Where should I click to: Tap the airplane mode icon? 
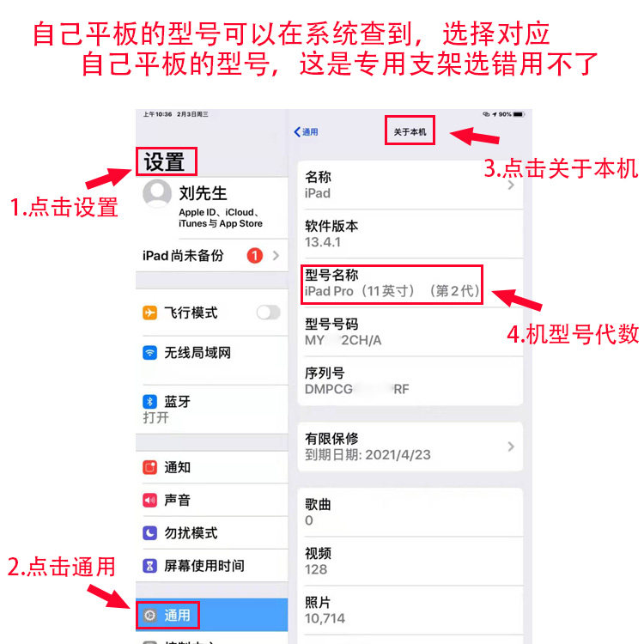coord(149,313)
